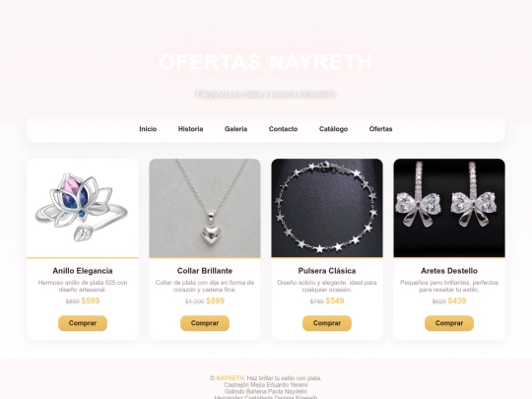The image size is (532, 399).
Task: Open the Galería nav item
Action: pyautogui.click(x=235, y=129)
